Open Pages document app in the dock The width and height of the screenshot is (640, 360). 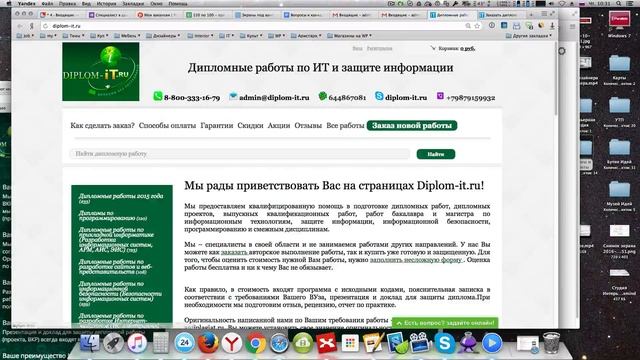373,343
